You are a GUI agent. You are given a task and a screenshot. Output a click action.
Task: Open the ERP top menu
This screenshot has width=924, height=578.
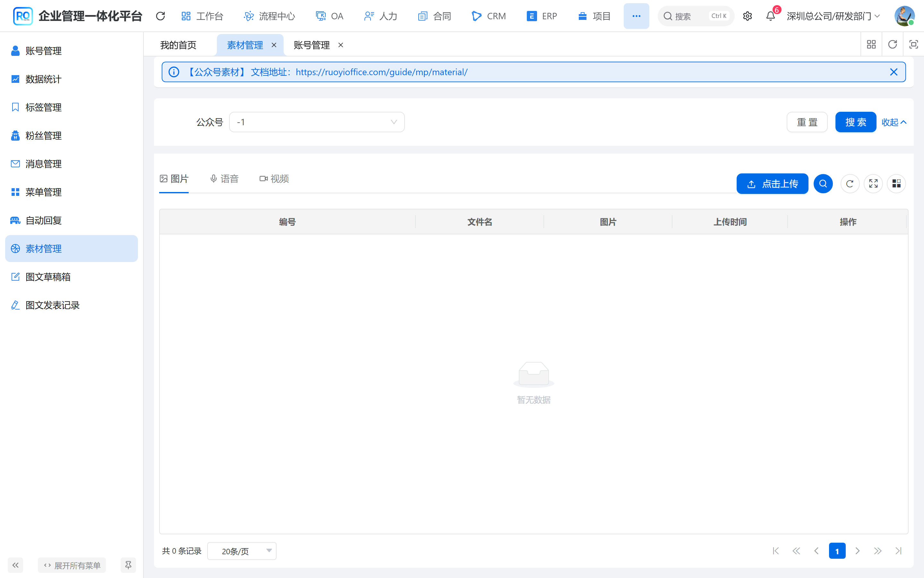tap(542, 16)
